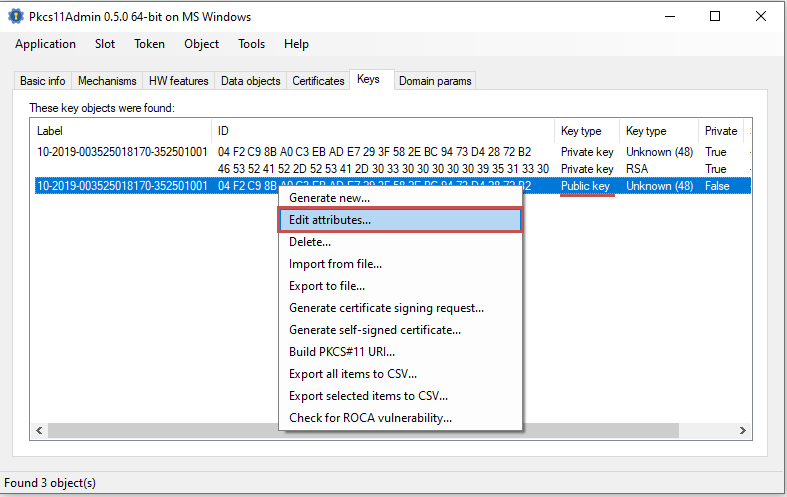Click the Pkcs11Admin app icon in title bar
Viewport: 787px width, 497px height.
tap(16, 16)
